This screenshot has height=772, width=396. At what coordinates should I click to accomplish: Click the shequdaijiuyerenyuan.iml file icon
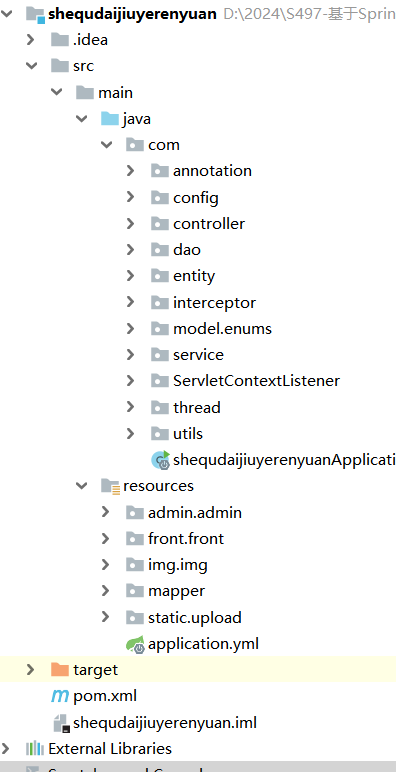pos(62,723)
